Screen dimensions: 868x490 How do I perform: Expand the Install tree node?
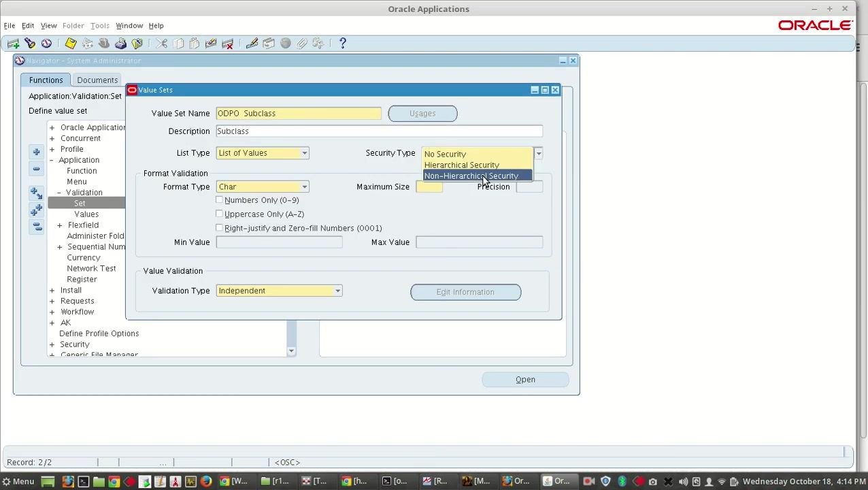click(52, 291)
